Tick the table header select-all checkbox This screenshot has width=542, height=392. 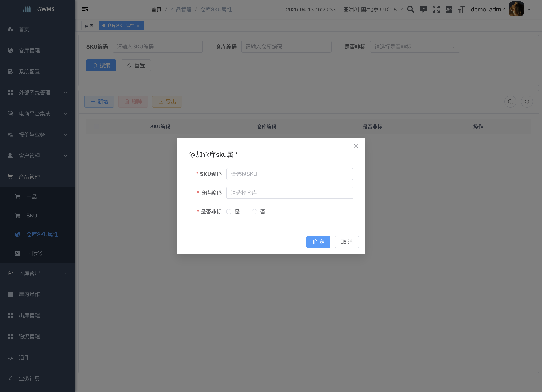(96, 126)
